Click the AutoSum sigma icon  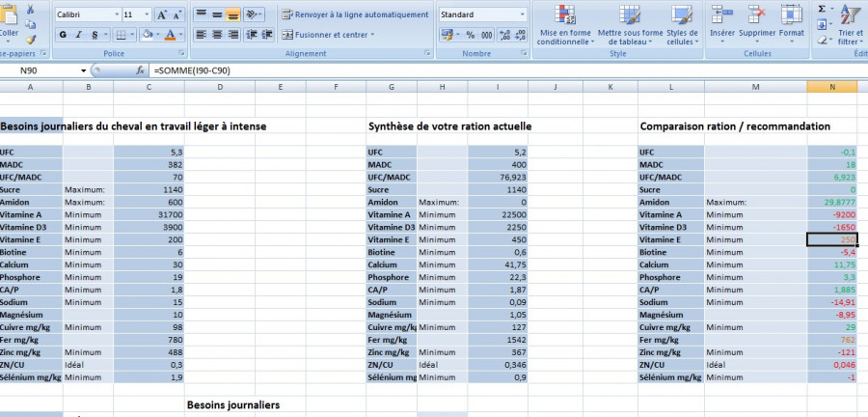pos(822,10)
